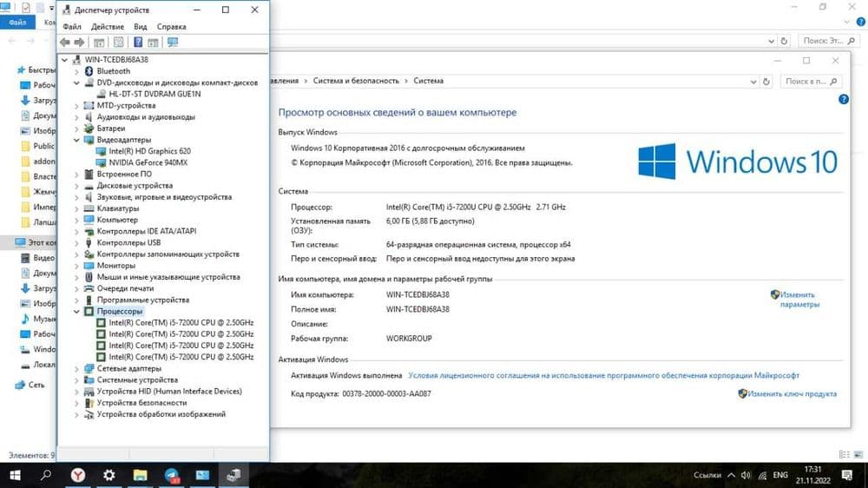Screen dimensions: 868x488
Task: Select Дисковые устройства in device tree
Action: 135,186
